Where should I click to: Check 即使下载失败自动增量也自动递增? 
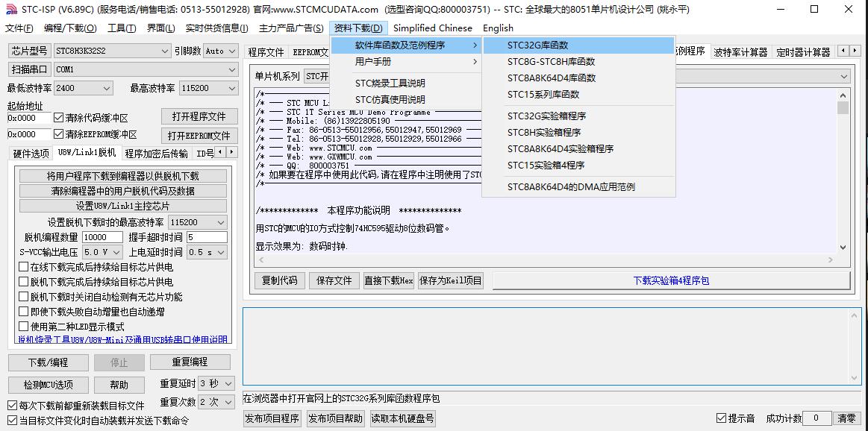23,312
